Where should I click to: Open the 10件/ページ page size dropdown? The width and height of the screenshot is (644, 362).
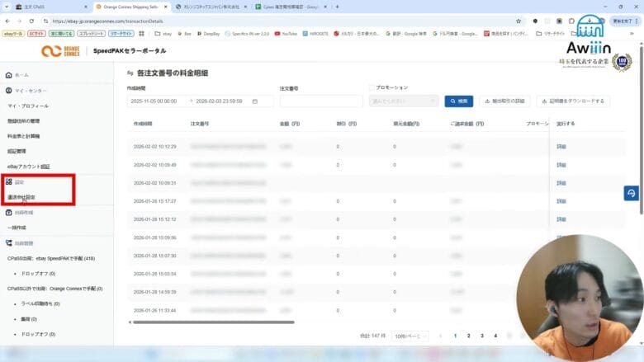pyautogui.click(x=411, y=336)
